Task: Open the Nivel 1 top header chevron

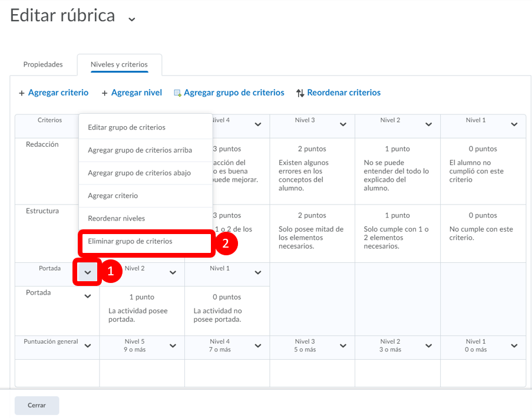Action: pyautogui.click(x=514, y=124)
